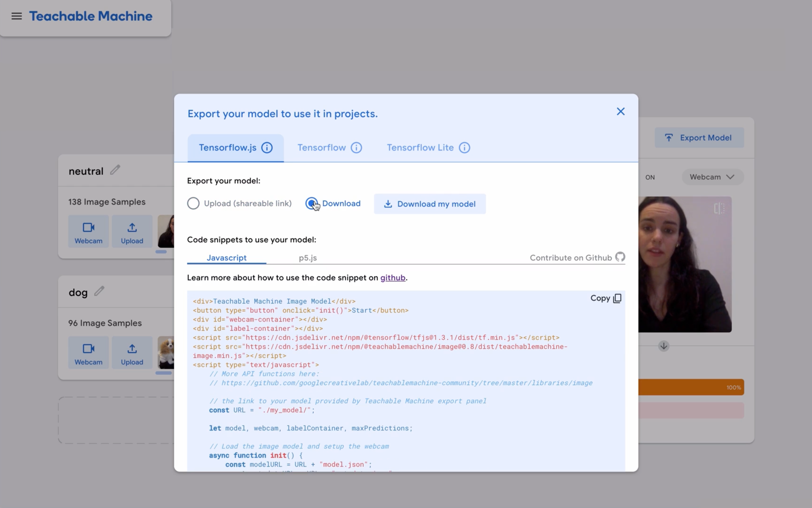This screenshot has height=508, width=812.
Task: Select the Upload (shareable link) radio option
Action: (x=193, y=204)
